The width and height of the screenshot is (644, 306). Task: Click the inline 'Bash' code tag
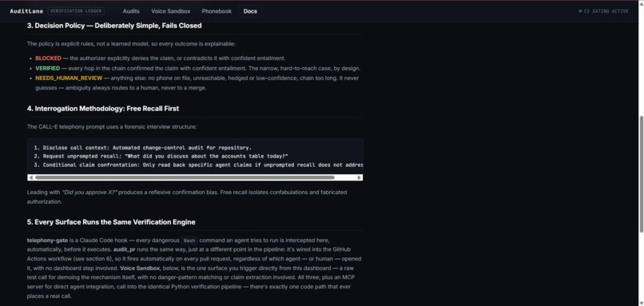coord(189,240)
